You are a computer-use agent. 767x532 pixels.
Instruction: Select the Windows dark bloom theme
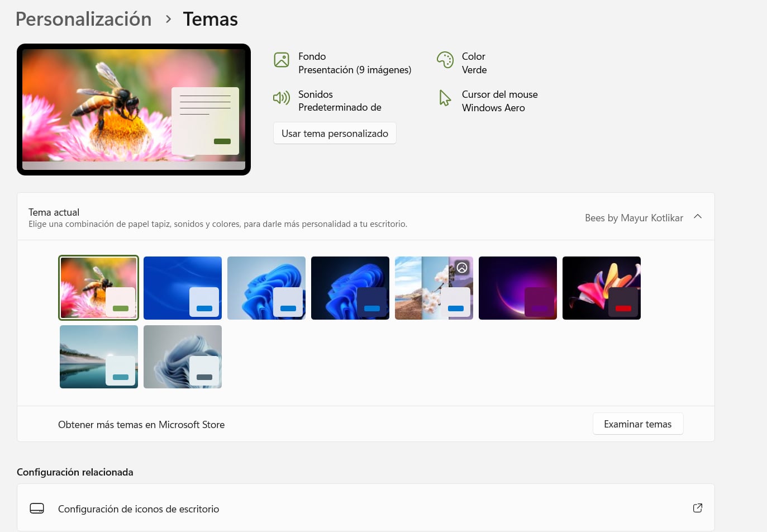coord(350,288)
